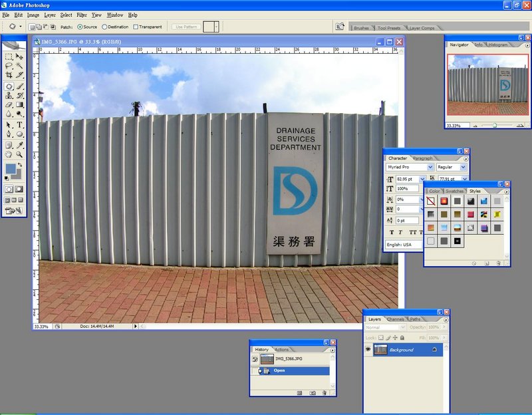The height and width of the screenshot is (415, 532).
Task: Select the Clone Stamp tool
Action: (9, 95)
